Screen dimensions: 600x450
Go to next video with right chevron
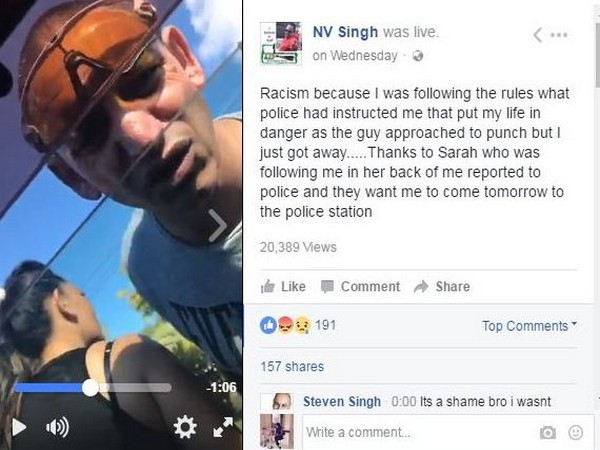point(218,226)
